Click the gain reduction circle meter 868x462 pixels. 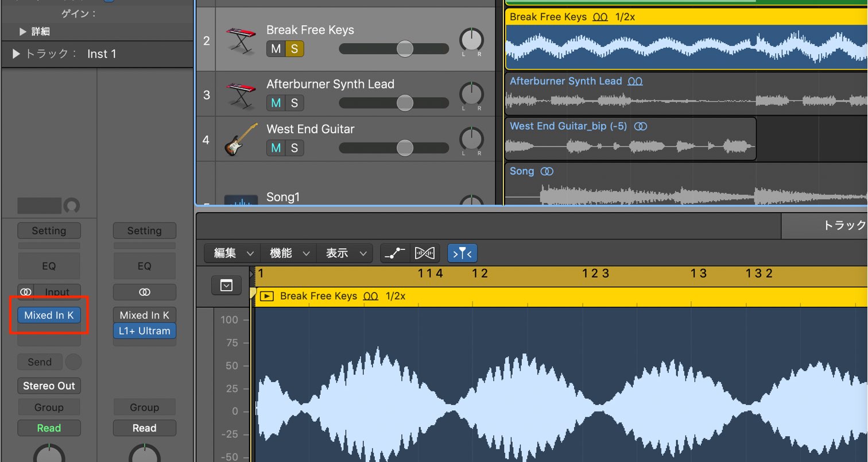pyautogui.click(x=72, y=206)
